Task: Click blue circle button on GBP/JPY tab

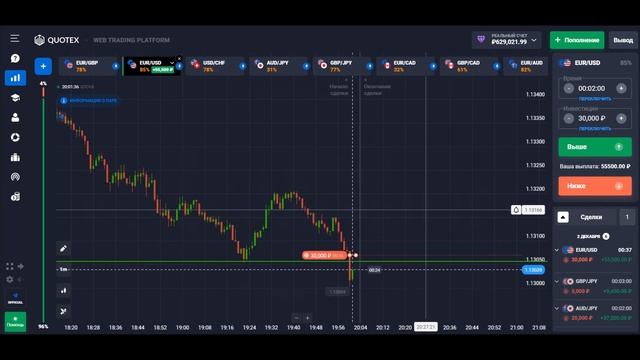Action: 369,66
